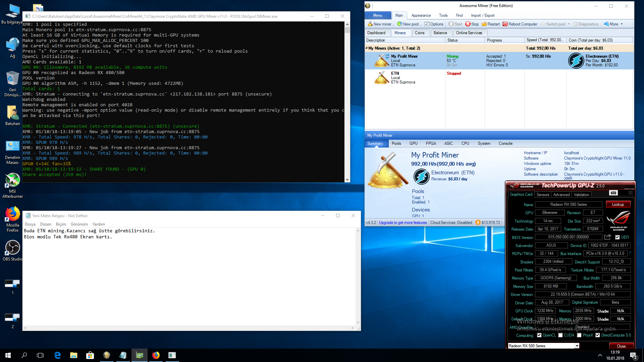Click the stopped ETN miner's pickaxe icon

(x=382, y=77)
